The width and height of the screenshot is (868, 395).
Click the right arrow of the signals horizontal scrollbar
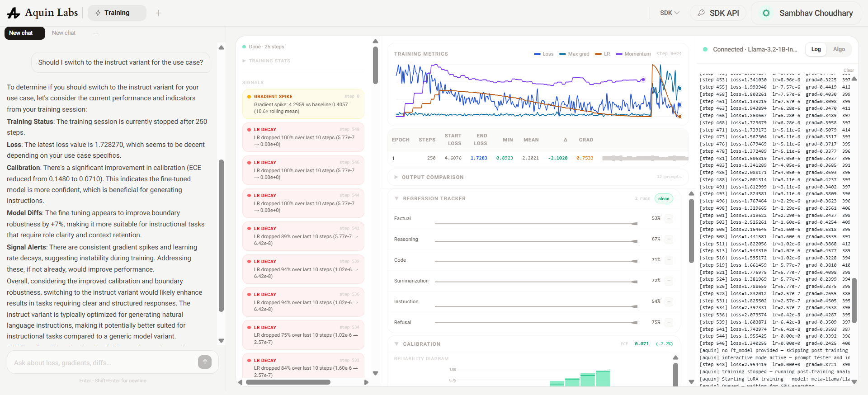[366, 382]
